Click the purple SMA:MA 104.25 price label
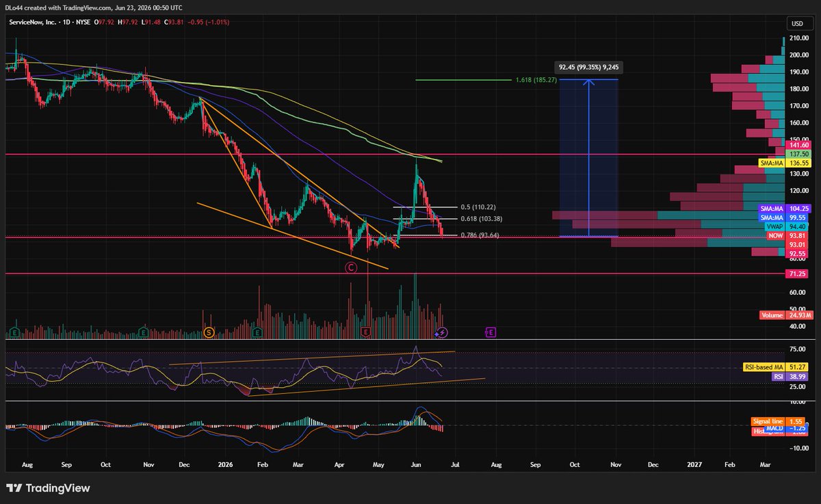 click(784, 208)
